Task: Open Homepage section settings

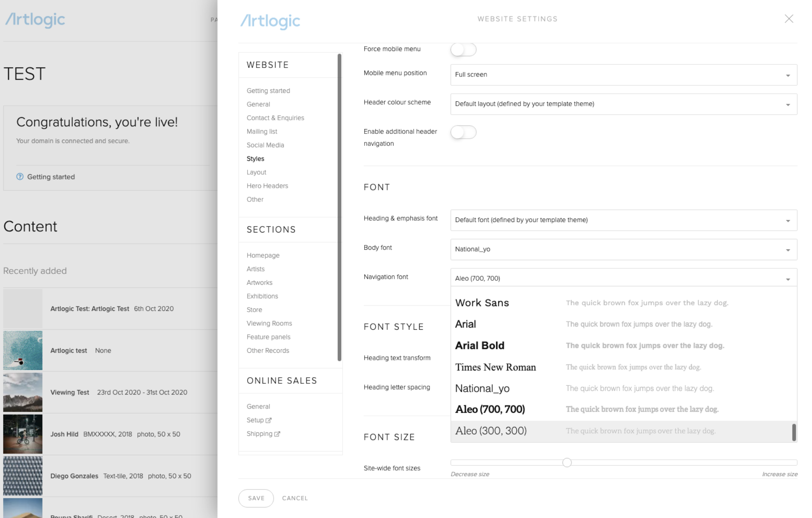Action: tap(263, 255)
